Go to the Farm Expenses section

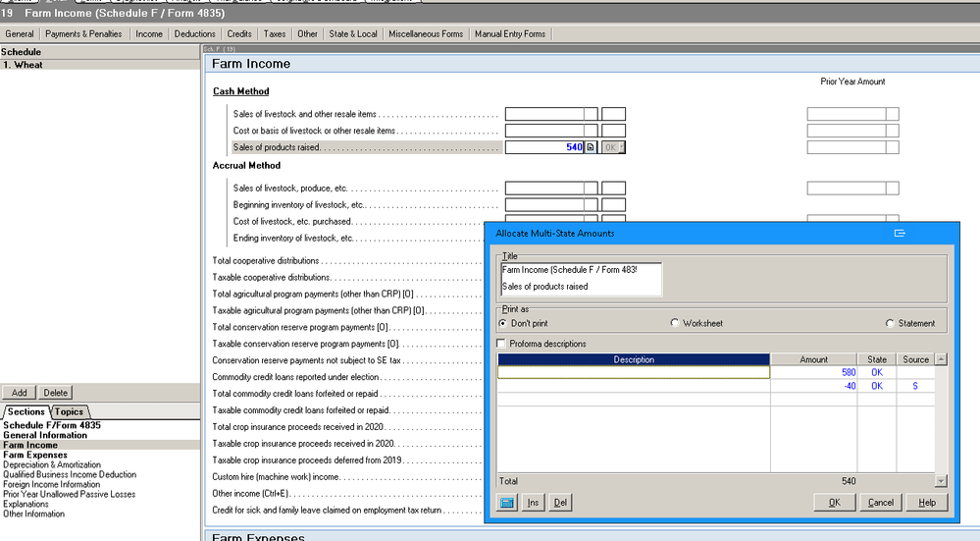tap(35, 455)
